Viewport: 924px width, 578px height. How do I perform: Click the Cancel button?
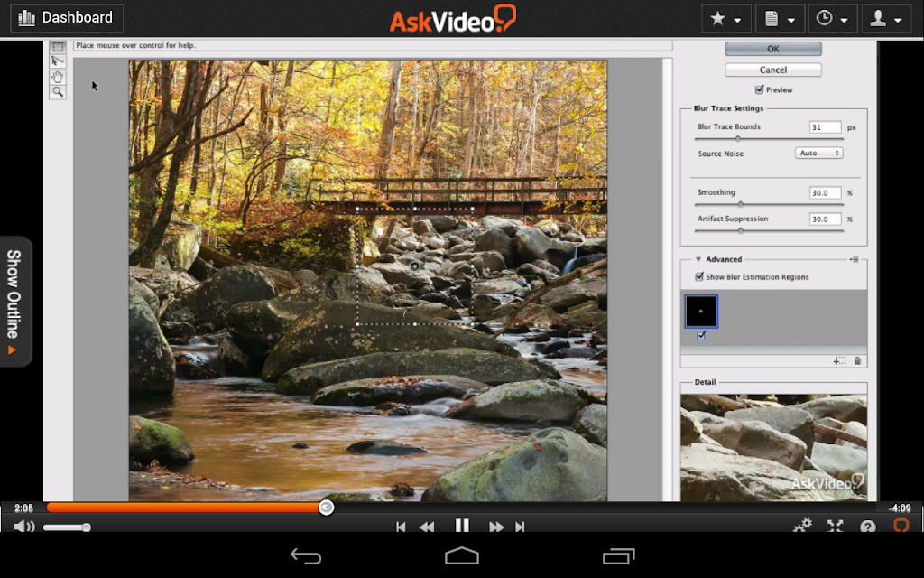tap(773, 70)
